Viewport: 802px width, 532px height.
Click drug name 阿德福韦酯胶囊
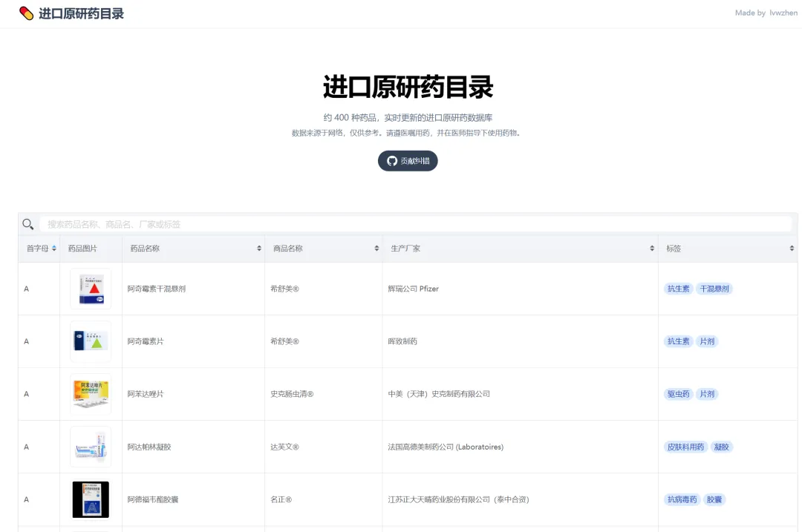point(153,499)
